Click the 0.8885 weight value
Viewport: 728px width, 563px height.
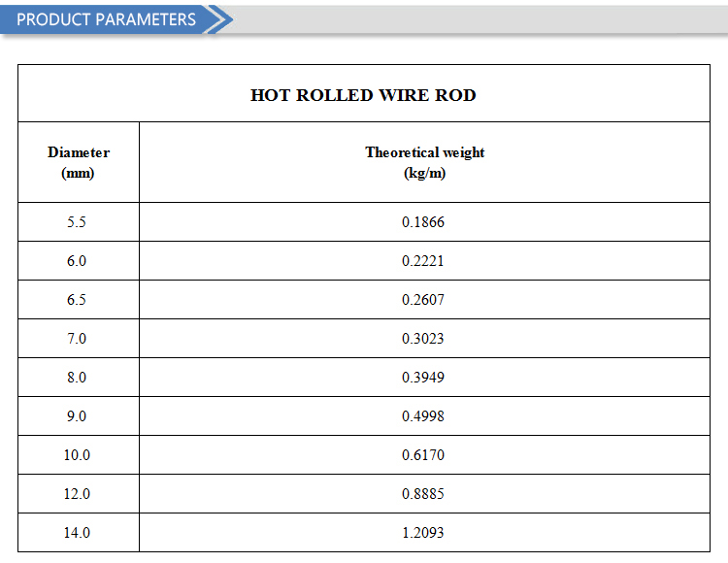point(423,494)
